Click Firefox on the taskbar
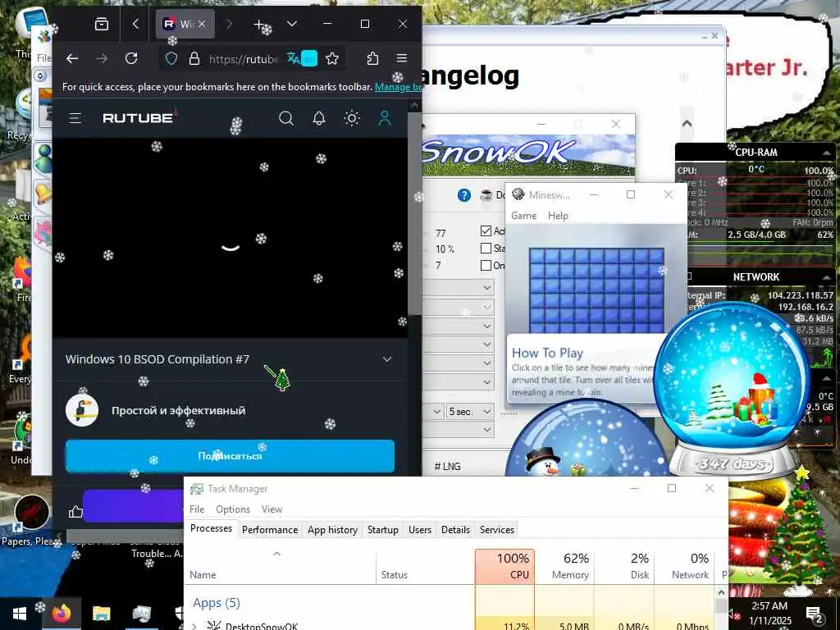The width and height of the screenshot is (840, 630). point(61,613)
